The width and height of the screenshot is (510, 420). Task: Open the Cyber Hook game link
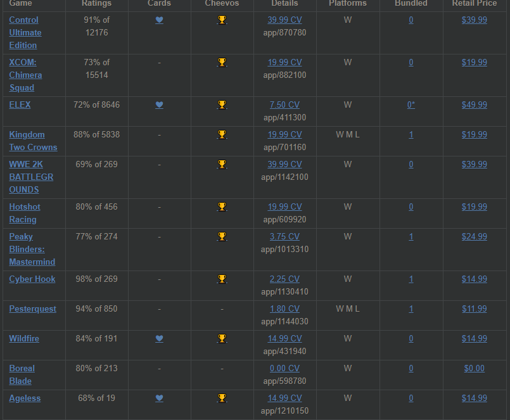(x=32, y=279)
